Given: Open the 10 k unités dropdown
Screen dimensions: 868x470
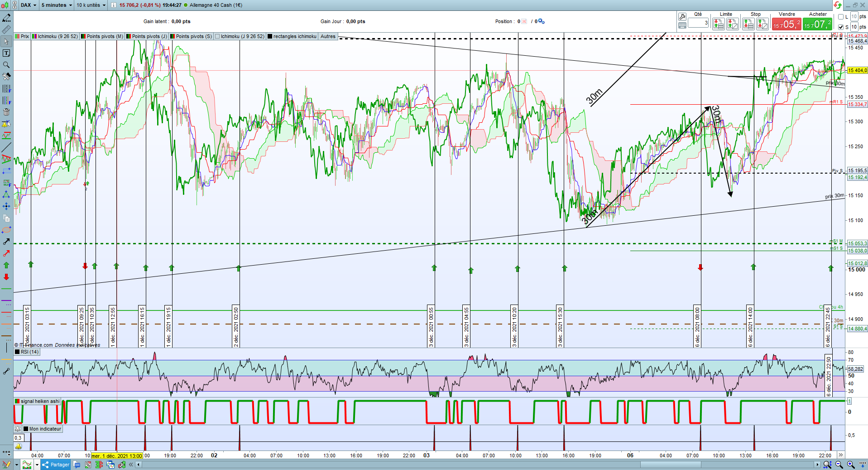Looking at the screenshot, I should pyautogui.click(x=91, y=5).
